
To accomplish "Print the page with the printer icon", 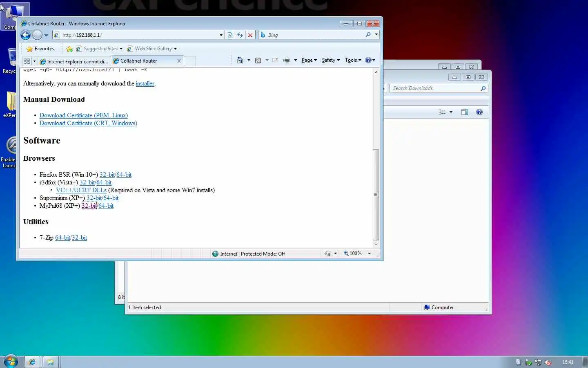I will [x=287, y=60].
